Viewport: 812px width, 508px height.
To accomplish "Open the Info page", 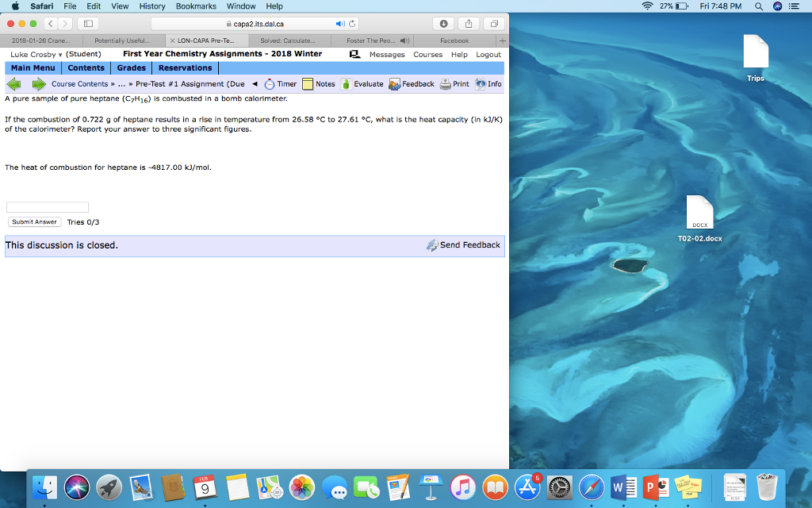I will pyautogui.click(x=488, y=83).
